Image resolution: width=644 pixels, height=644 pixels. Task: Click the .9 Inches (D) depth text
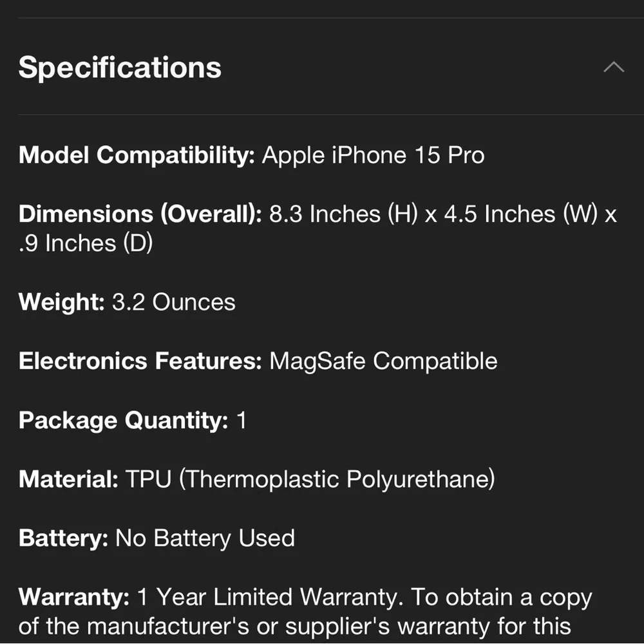[x=86, y=243]
